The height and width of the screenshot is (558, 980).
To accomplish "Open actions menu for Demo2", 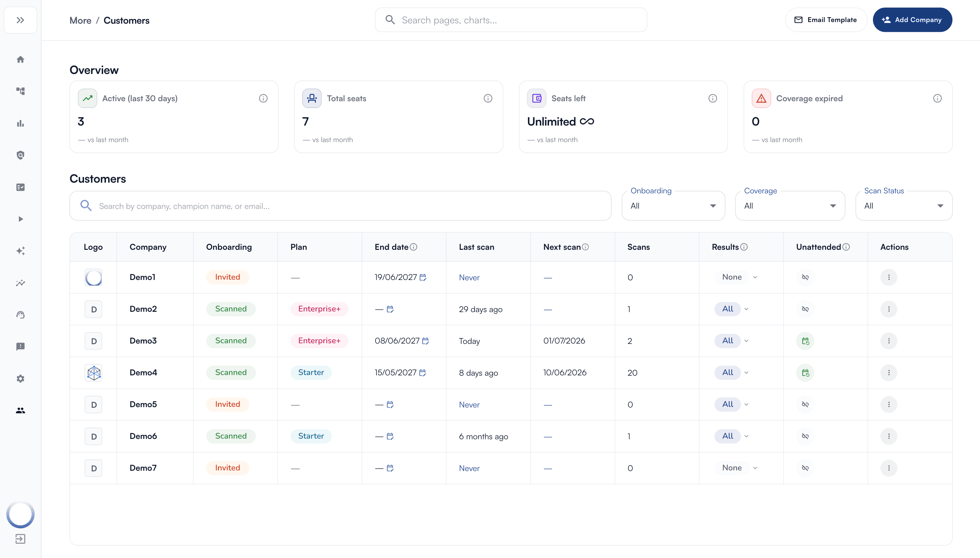I will pyautogui.click(x=889, y=309).
